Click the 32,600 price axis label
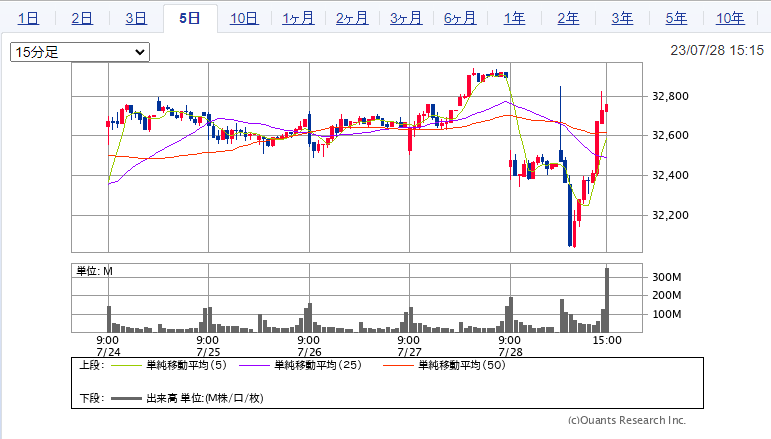This screenshot has height=439, width=771. click(x=670, y=135)
